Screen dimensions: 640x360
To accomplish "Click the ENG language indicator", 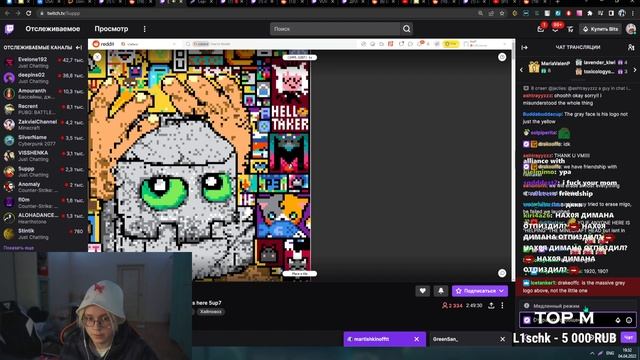I will click(610, 353).
